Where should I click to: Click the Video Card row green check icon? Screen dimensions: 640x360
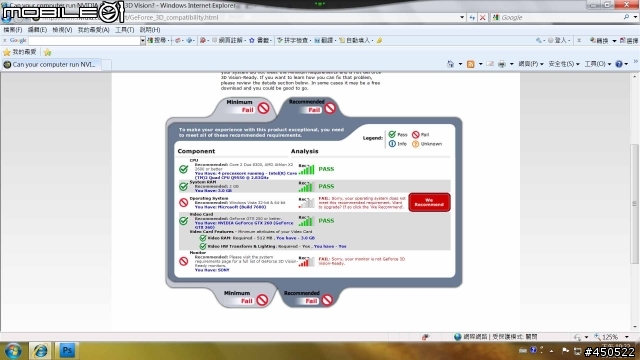tap(184, 221)
